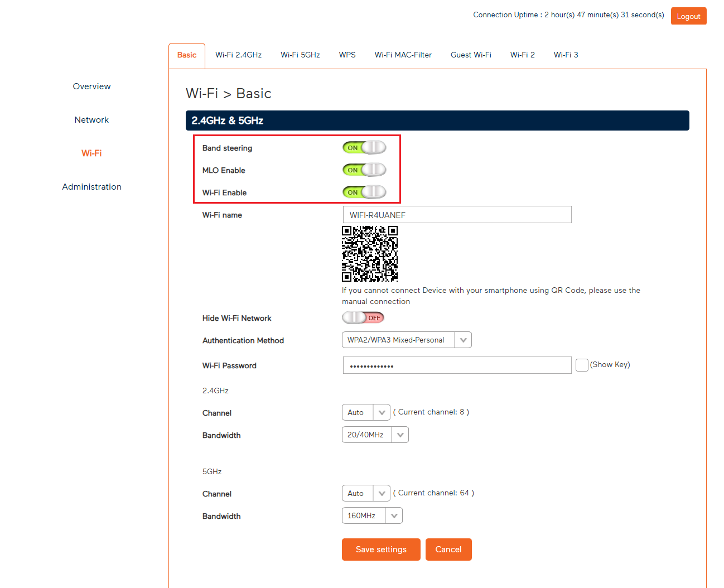Check the Show Key checkbox
This screenshot has width=724, height=588.
581,365
